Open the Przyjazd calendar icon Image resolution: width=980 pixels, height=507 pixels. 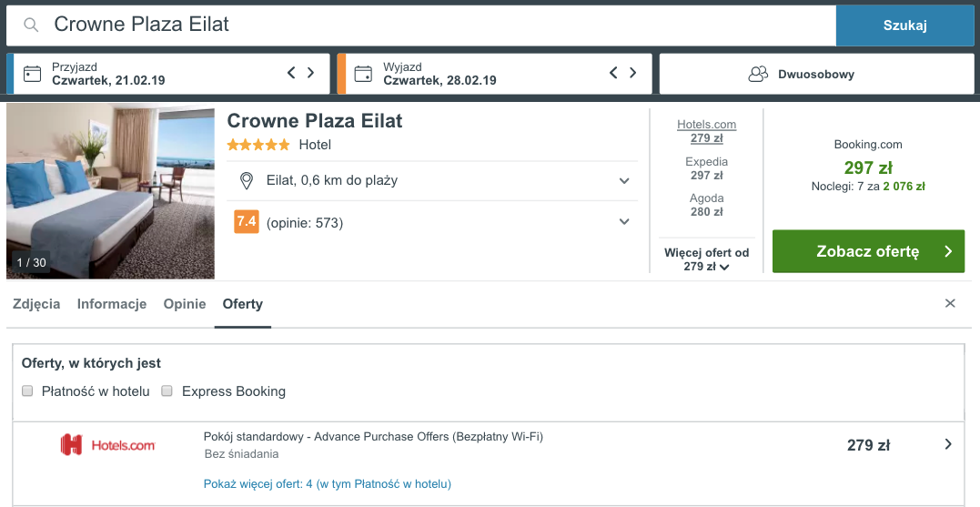click(32, 74)
